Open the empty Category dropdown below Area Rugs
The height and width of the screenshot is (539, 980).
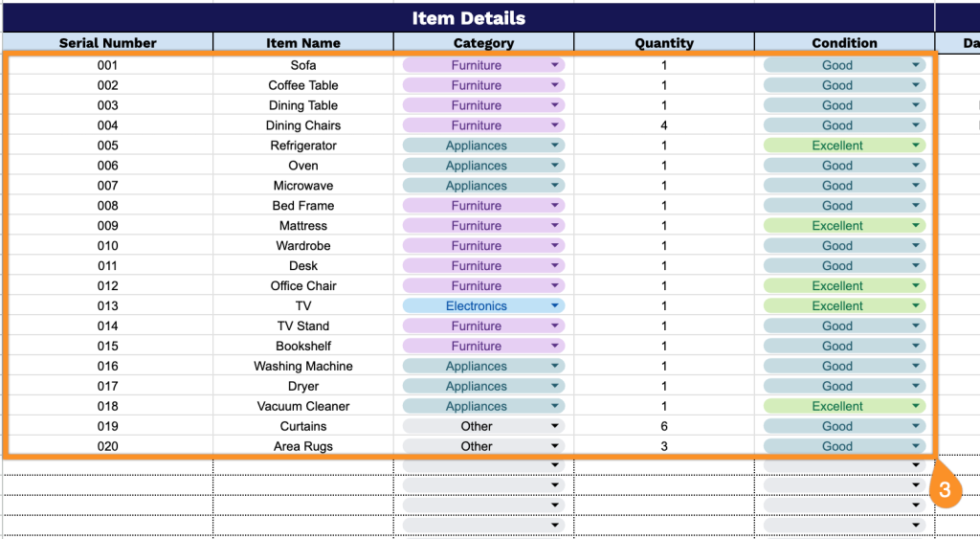pyautogui.click(x=554, y=466)
